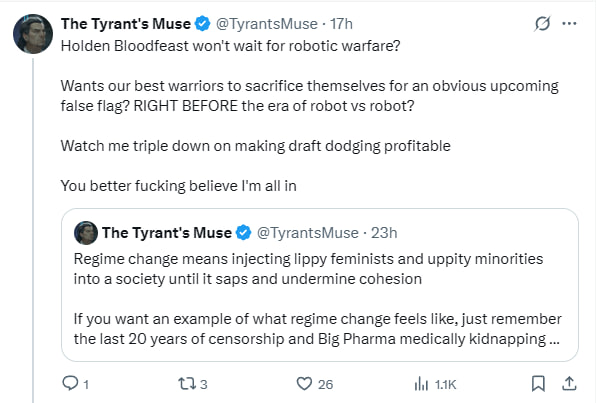View tweet analytics bar chart icon
Viewport: 596px width, 403px height.
point(421,384)
